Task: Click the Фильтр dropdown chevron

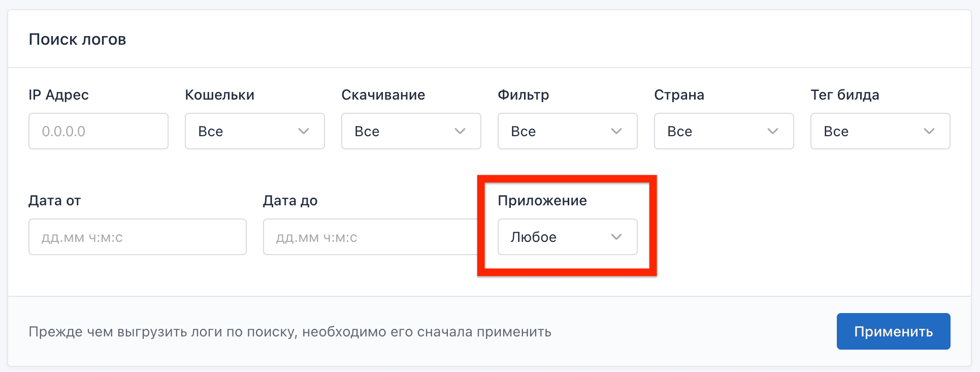Action: 616,131
